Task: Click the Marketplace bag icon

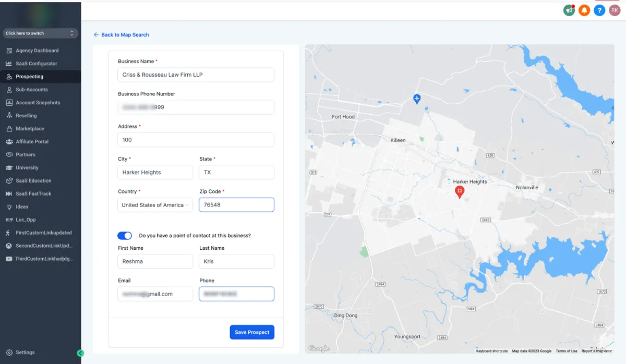Action: 9,129
